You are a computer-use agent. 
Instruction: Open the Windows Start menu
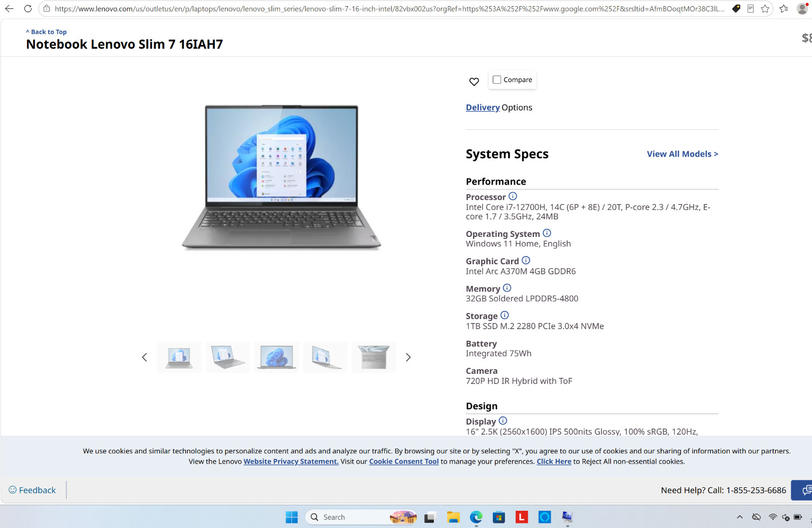pos(292,517)
